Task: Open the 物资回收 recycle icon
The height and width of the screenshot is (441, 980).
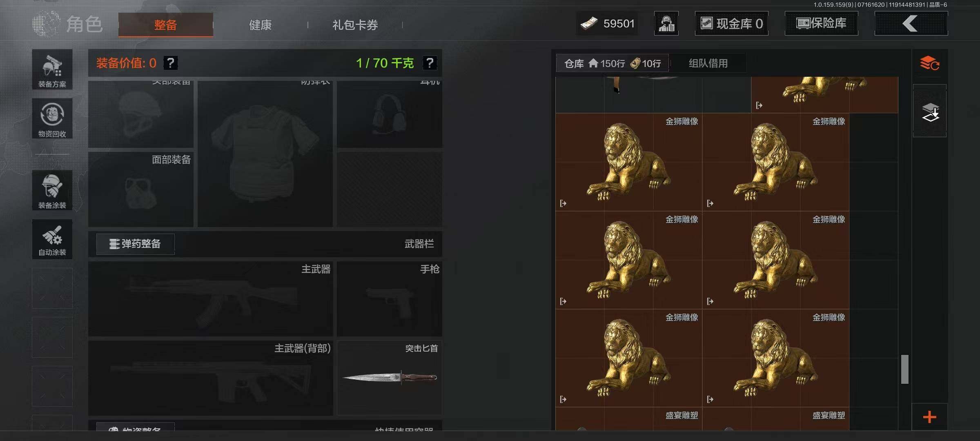Action: (x=52, y=118)
